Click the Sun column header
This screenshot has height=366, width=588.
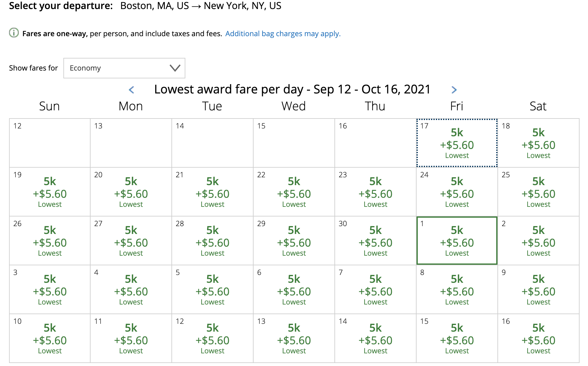point(49,106)
